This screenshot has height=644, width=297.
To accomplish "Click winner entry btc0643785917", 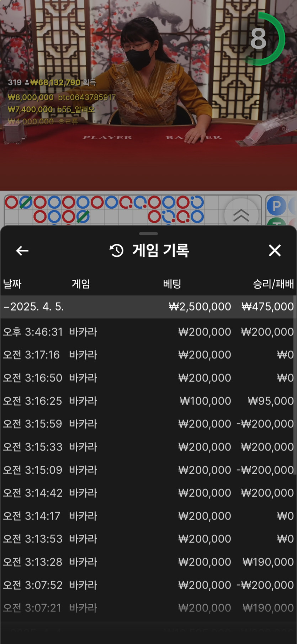I will (87, 97).
